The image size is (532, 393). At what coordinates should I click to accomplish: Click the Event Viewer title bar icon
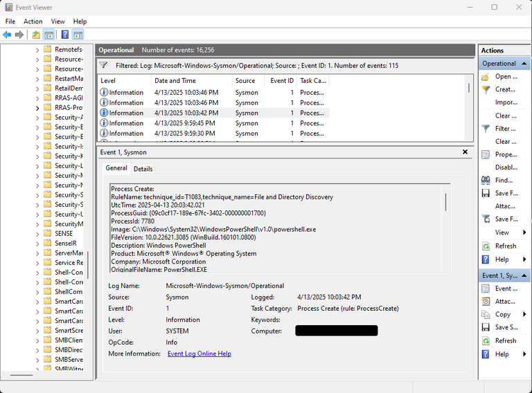click(8, 7)
